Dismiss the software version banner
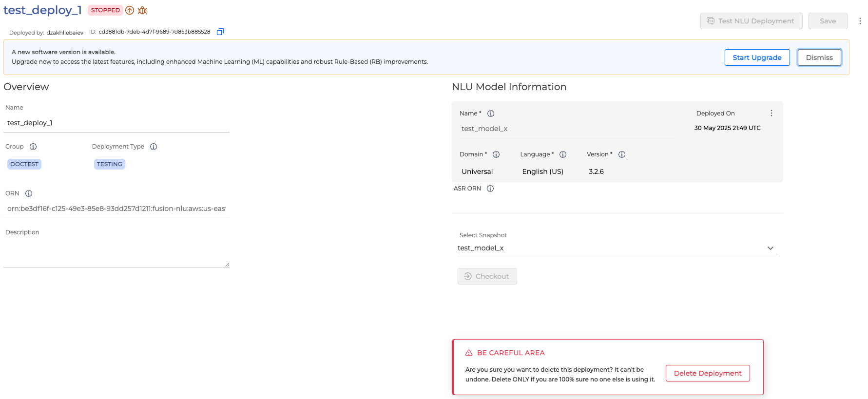 point(819,57)
